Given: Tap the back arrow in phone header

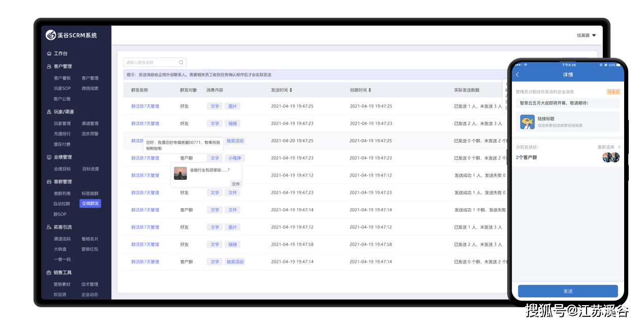Looking at the screenshot, I should point(518,75).
